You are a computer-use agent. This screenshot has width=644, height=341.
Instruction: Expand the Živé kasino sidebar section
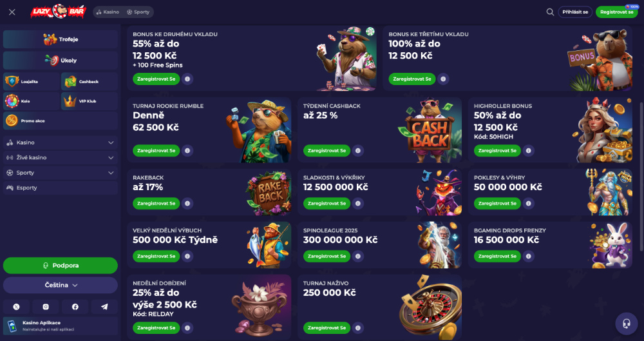[61, 157]
